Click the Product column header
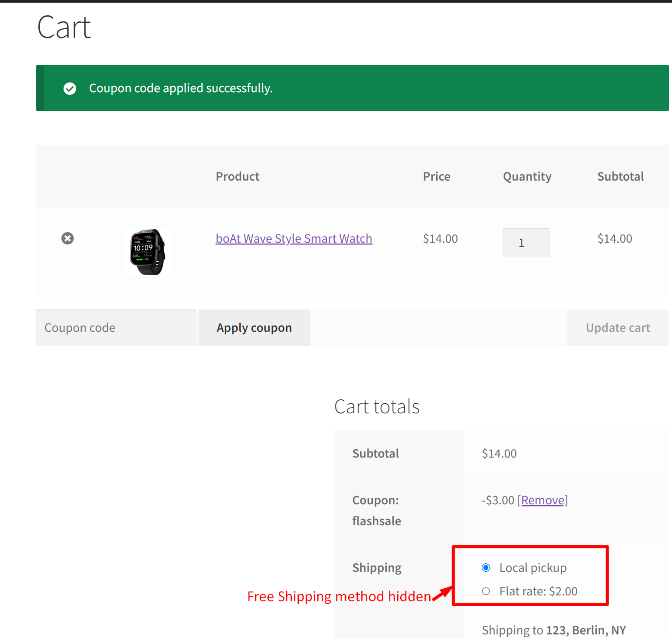 tap(238, 176)
